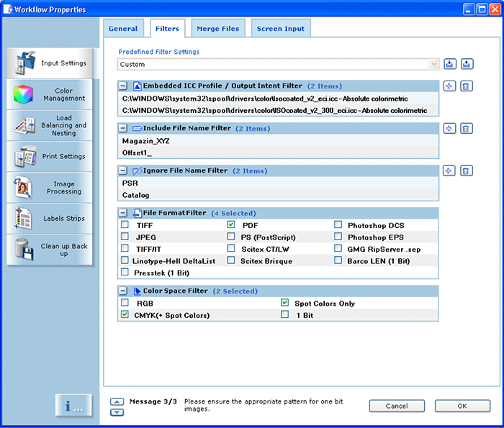Open Load Balancing and Nesting settings
This screenshot has height=428, width=504.
[x=50, y=126]
